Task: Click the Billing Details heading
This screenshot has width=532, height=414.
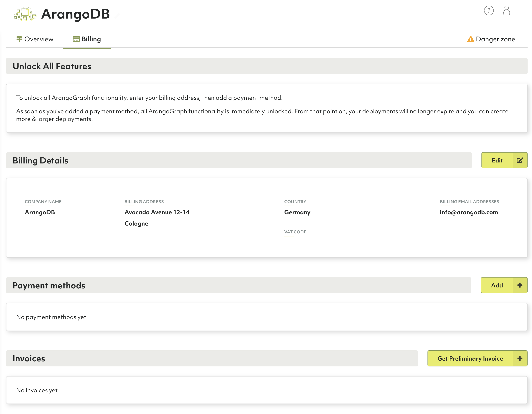Action: click(40, 160)
